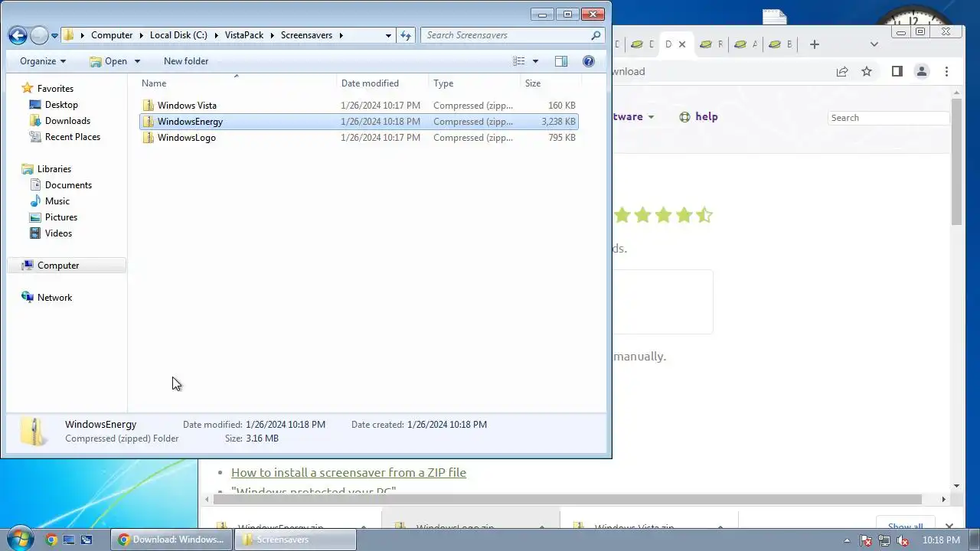Screen dimensions: 980x551
Task: Sort by the Type column header
Action: (x=474, y=83)
